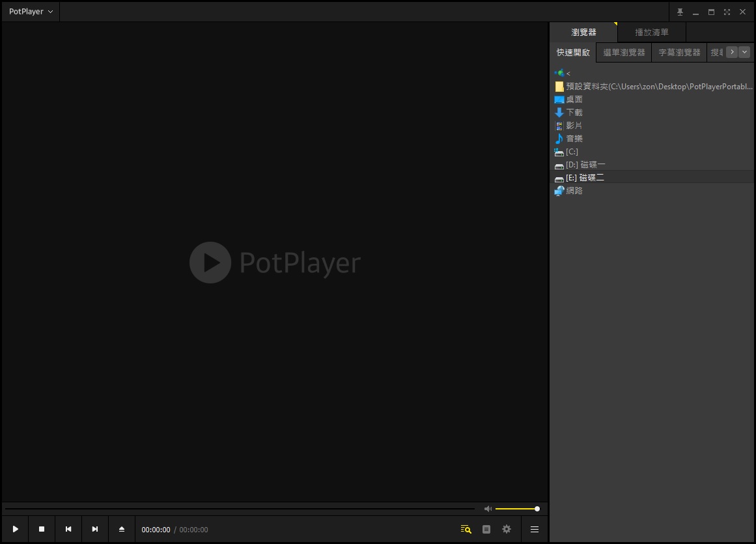This screenshot has width=756, height=544.
Task: Mute audio with the speaker icon
Action: click(488, 509)
